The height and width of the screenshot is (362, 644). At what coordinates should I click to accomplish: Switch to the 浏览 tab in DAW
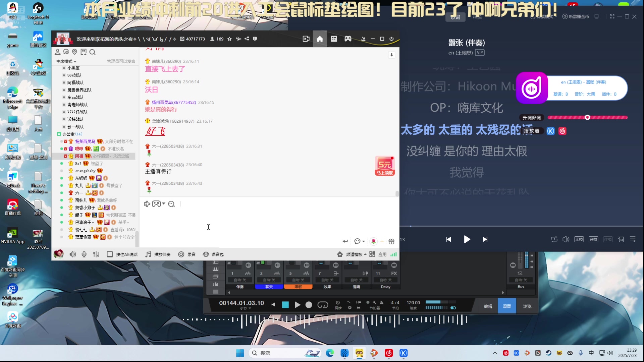[527, 306]
